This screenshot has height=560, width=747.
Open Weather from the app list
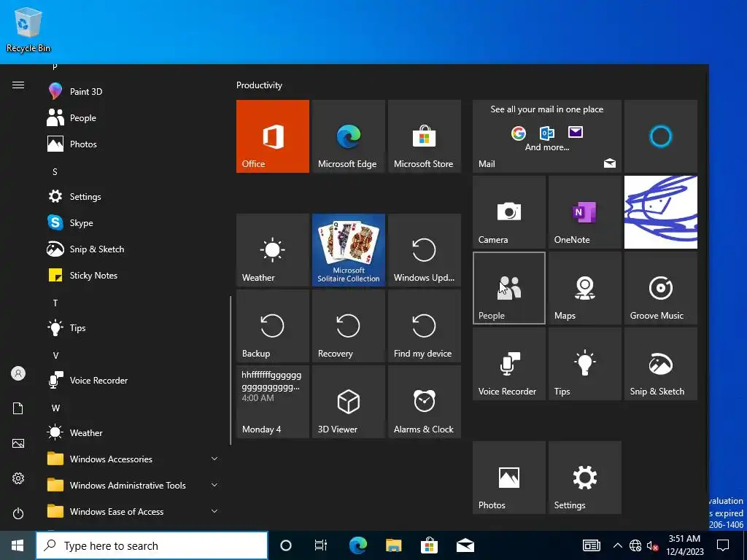click(133, 433)
